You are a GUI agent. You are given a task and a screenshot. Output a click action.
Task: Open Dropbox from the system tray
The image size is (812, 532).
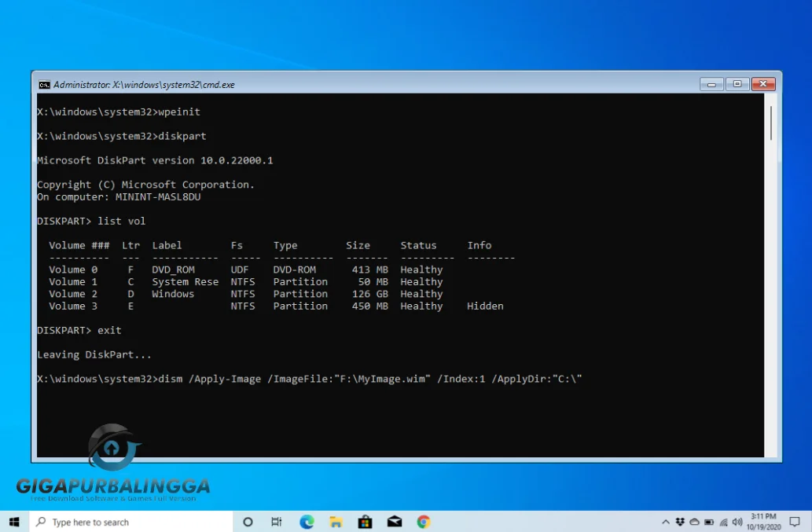(681, 521)
